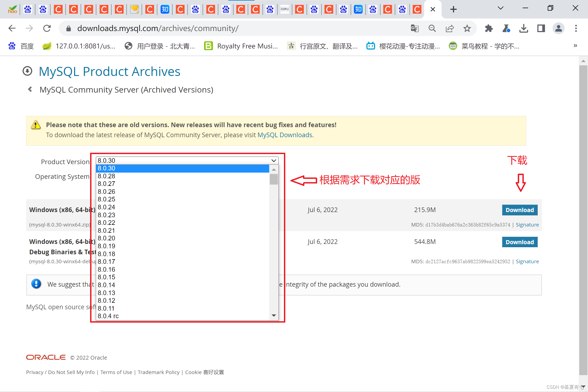
Task: Click the page scrollbar up arrow
Action: coord(583,61)
